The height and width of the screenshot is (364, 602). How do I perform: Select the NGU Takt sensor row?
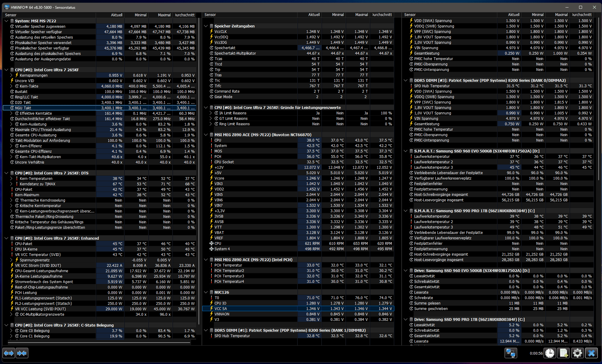(23, 108)
